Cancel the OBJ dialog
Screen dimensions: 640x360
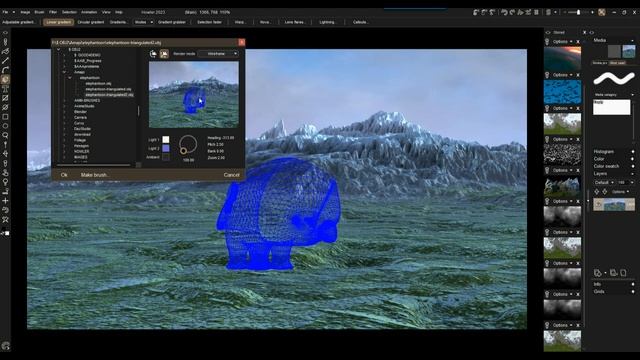[x=231, y=175]
